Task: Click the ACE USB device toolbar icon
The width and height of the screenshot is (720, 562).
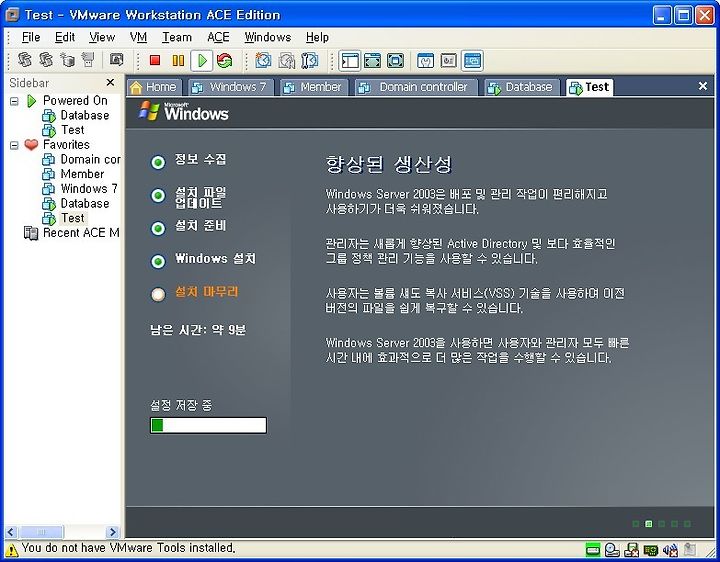Action: pos(88,60)
